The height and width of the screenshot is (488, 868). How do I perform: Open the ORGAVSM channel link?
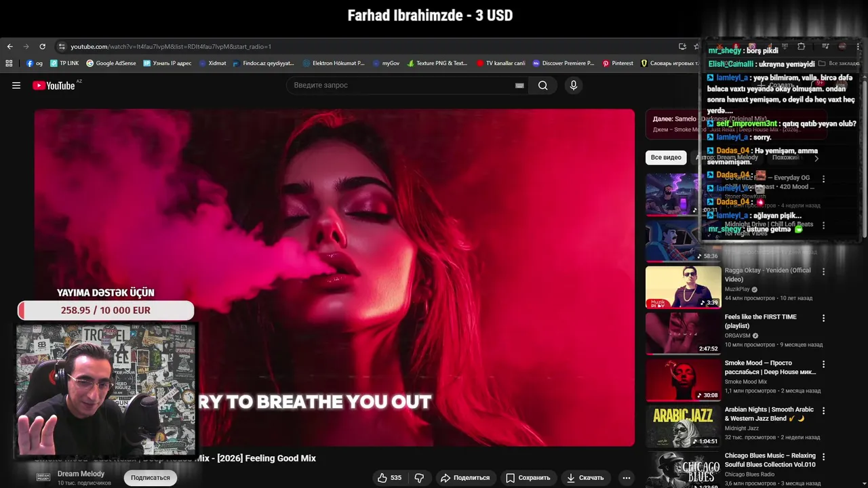pos(737,335)
